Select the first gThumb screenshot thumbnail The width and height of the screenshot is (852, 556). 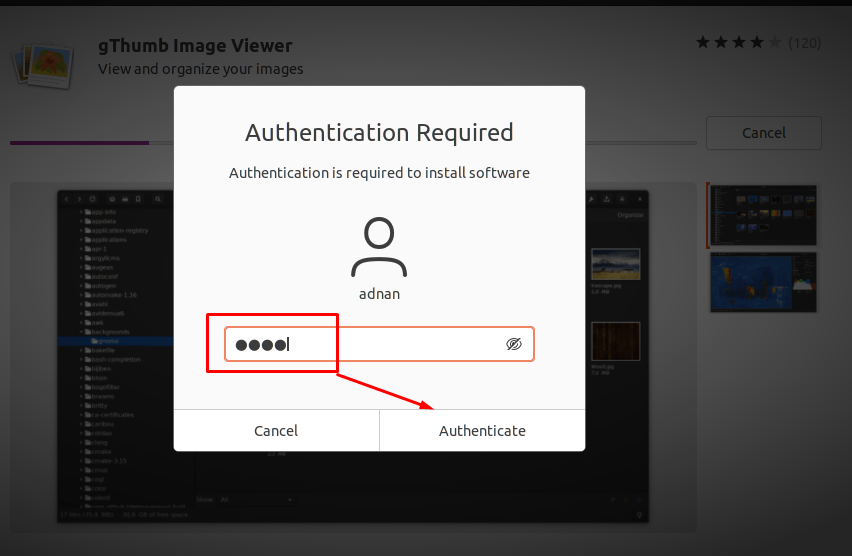(763, 215)
